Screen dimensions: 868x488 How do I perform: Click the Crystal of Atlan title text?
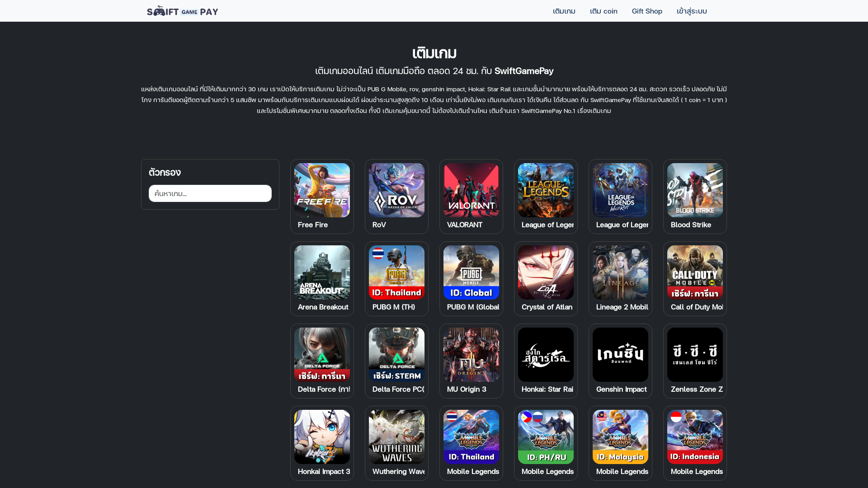click(547, 307)
